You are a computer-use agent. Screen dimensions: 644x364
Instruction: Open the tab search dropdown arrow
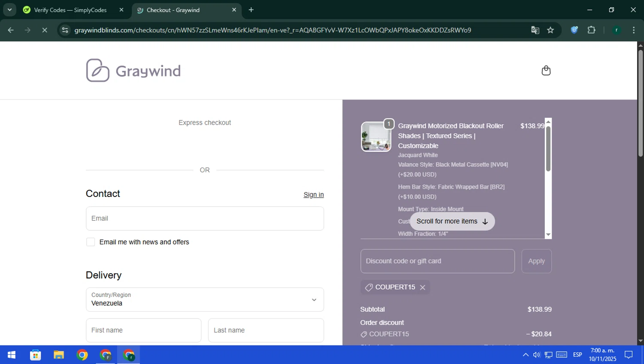pyautogui.click(x=9, y=9)
